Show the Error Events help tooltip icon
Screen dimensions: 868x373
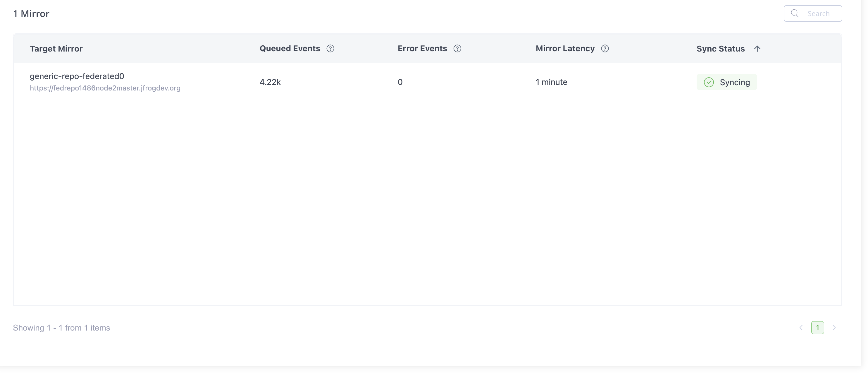[457, 48]
